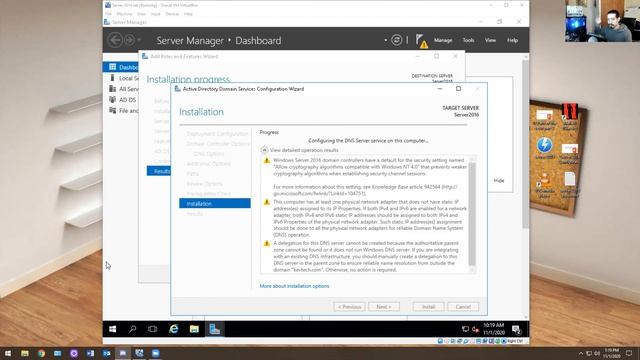Screen dimensions: 640x360
Task: Open the Tools menu in Server Manager
Action: click(468, 40)
